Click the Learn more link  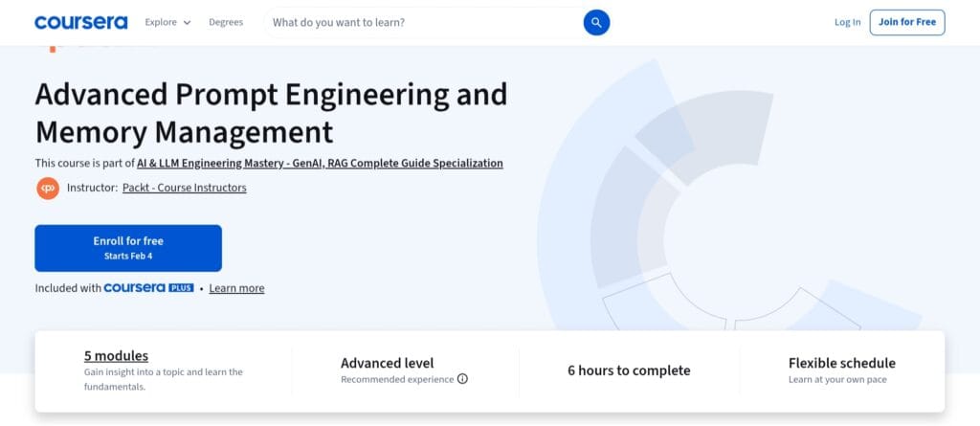tap(237, 288)
